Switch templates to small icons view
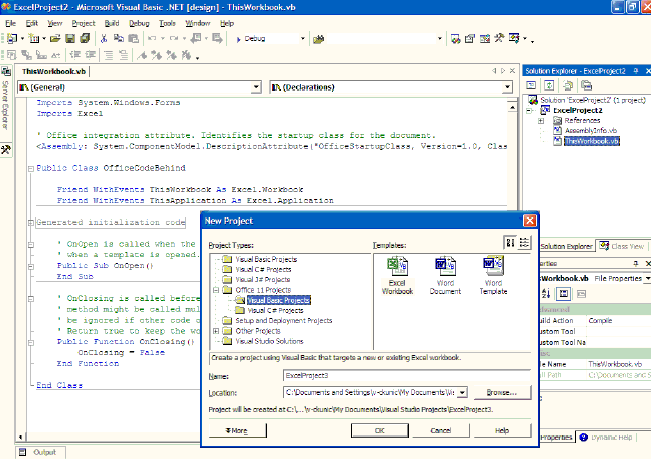 (524, 243)
